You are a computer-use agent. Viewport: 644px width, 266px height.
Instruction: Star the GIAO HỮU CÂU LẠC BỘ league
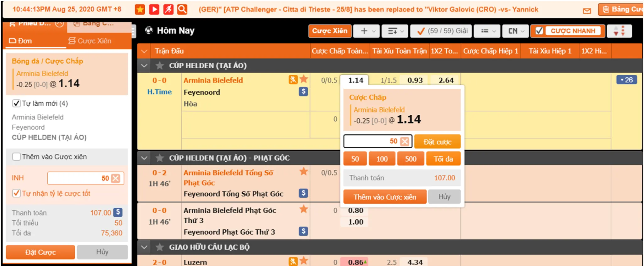pyautogui.click(x=160, y=247)
